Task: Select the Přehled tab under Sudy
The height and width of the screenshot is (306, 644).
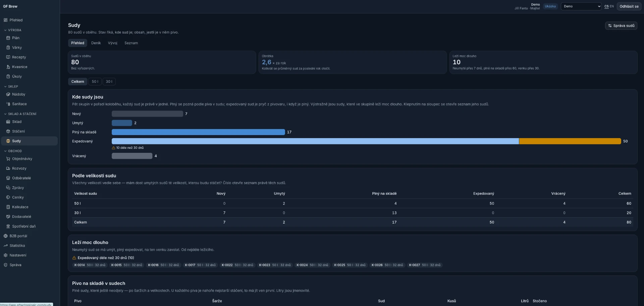Action: point(77,43)
